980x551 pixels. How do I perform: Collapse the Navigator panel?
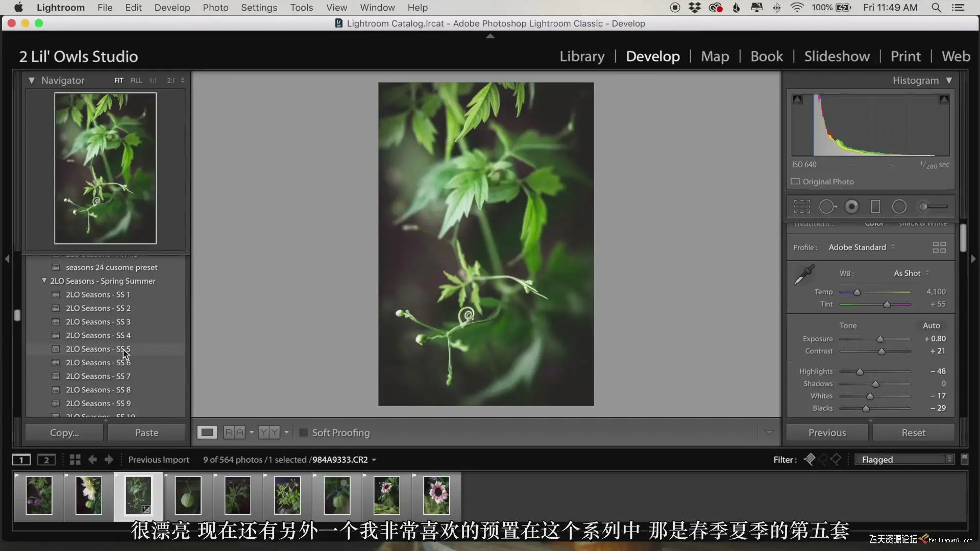(32, 80)
